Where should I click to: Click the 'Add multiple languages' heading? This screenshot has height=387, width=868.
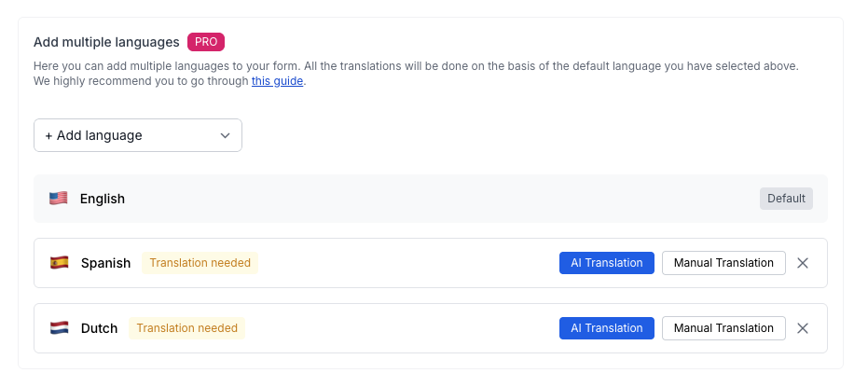coord(106,42)
